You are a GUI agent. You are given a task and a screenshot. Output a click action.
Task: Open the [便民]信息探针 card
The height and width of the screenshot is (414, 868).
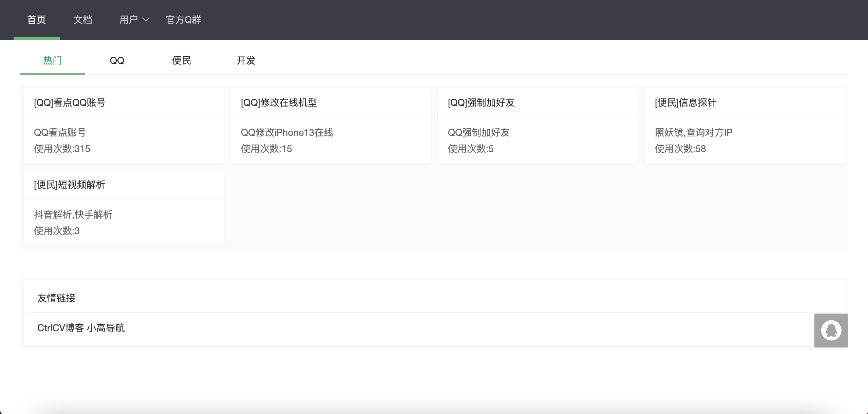(745, 126)
